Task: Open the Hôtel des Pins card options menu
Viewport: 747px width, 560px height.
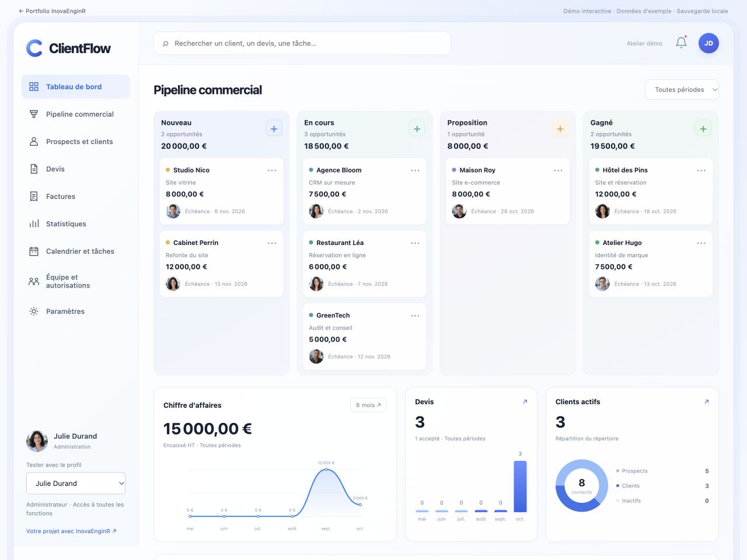Action: pos(701,170)
